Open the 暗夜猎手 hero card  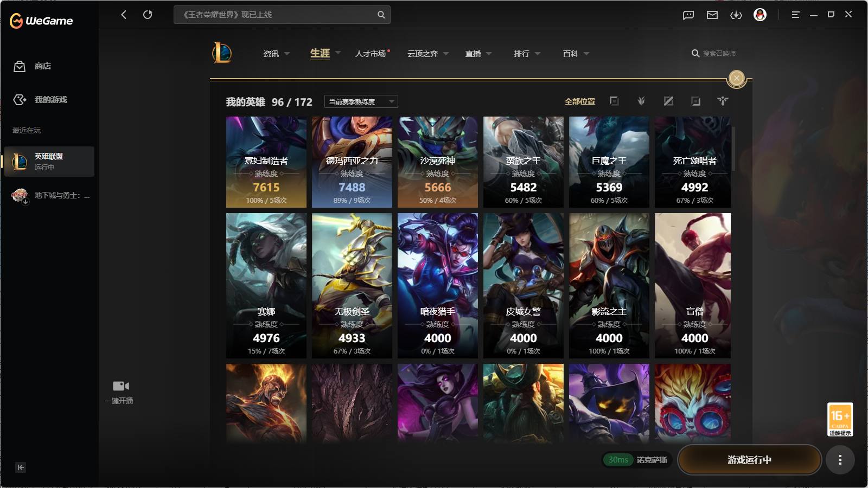tap(438, 286)
